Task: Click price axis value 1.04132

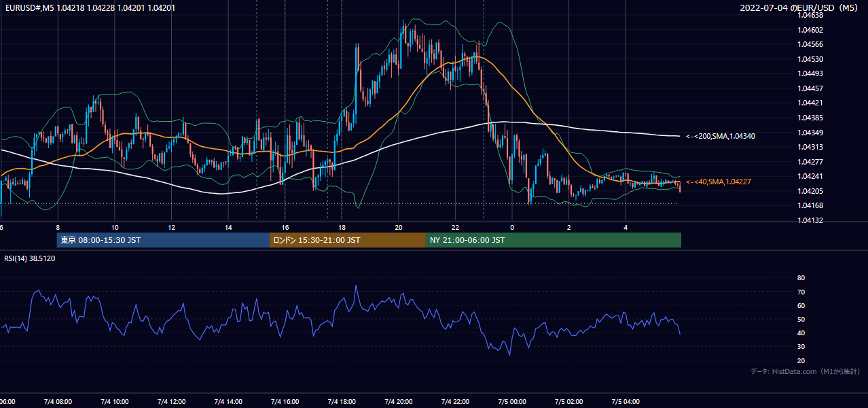Action: (811, 220)
